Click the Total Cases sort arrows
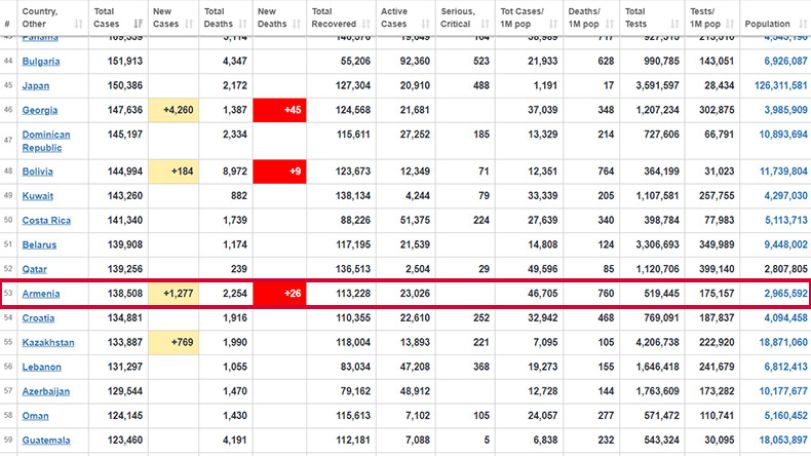The height and width of the screenshot is (456, 811). (x=138, y=24)
